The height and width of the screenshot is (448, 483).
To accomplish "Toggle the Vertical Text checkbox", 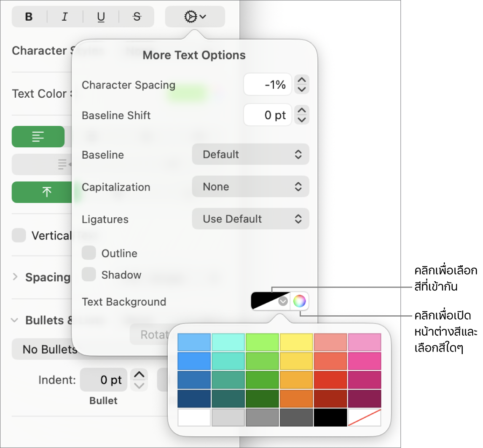I will pyautogui.click(x=19, y=235).
